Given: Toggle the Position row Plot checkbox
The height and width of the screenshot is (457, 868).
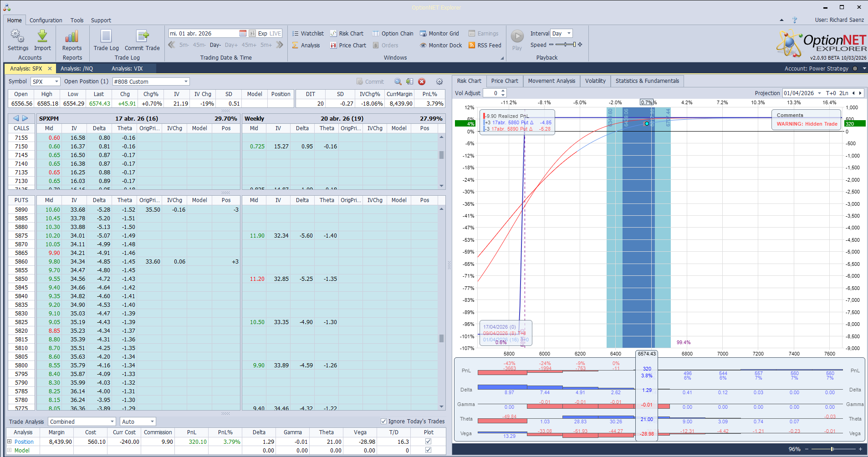Looking at the screenshot, I should [428, 442].
